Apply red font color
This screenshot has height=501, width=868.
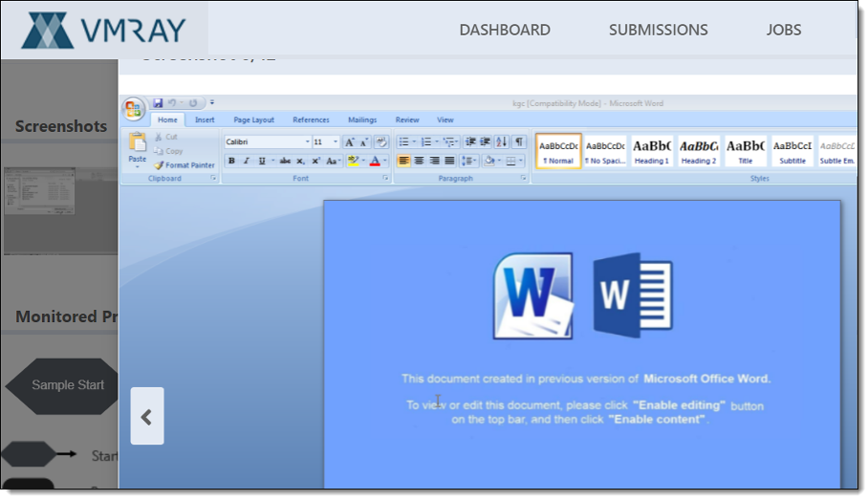tap(375, 161)
